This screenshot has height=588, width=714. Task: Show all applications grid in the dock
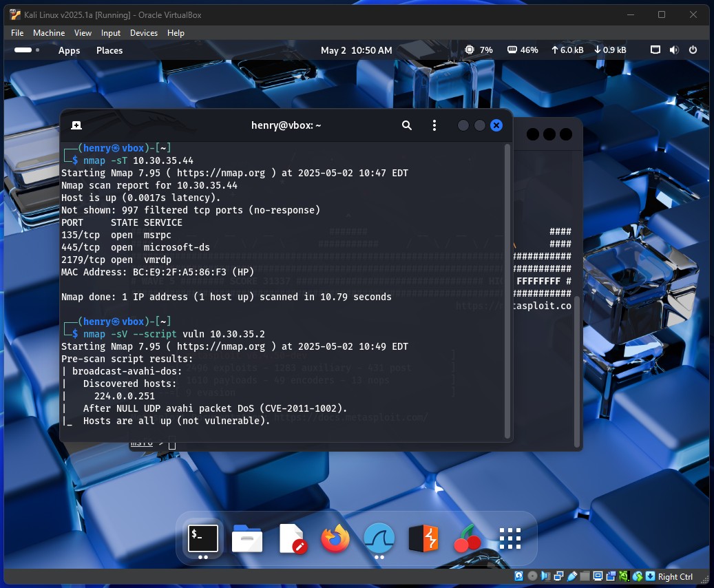(x=510, y=538)
